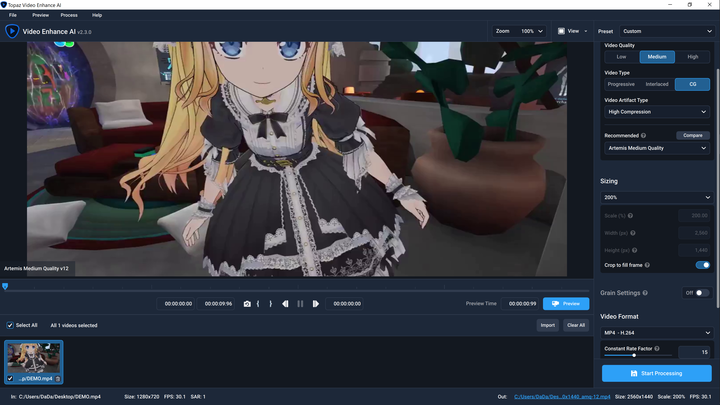Open Constant Rate Factor help icon
Viewport: 720px width, 405px height.
(657, 349)
